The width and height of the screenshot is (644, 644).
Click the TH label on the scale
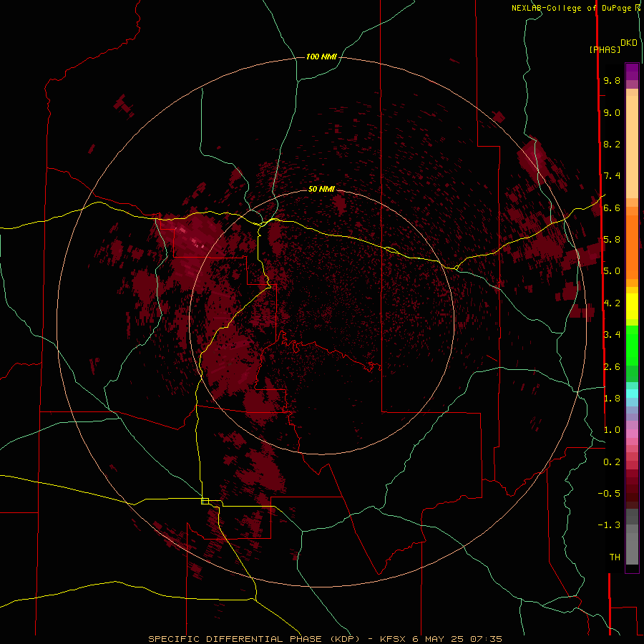point(615,557)
